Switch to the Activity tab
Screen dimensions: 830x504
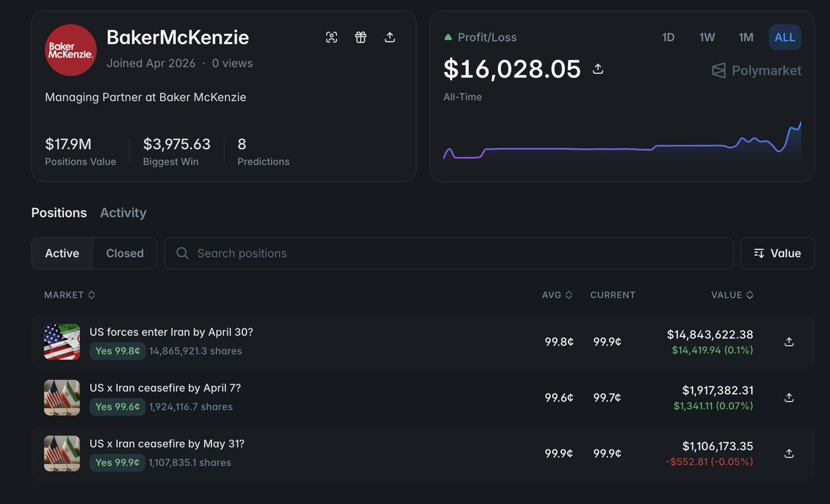pos(123,213)
